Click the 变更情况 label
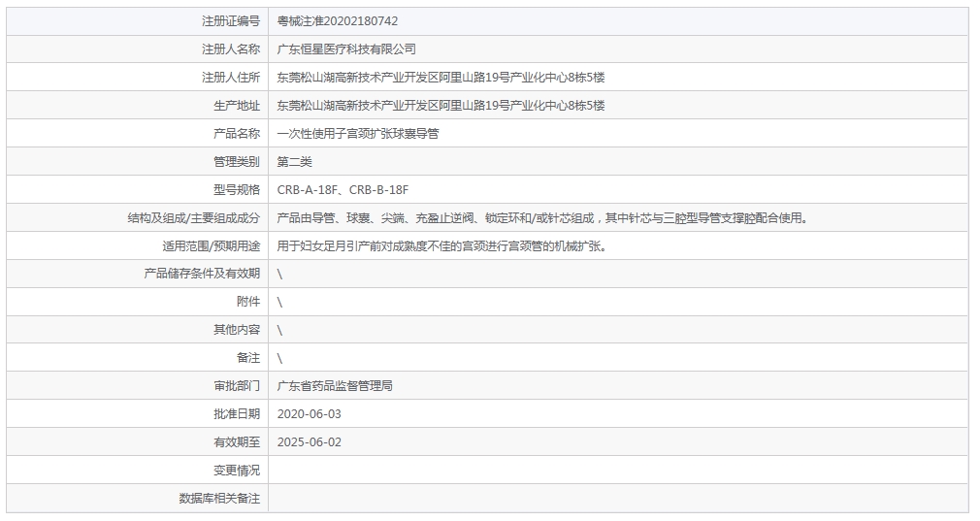980x521 pixels. [236, 471]
